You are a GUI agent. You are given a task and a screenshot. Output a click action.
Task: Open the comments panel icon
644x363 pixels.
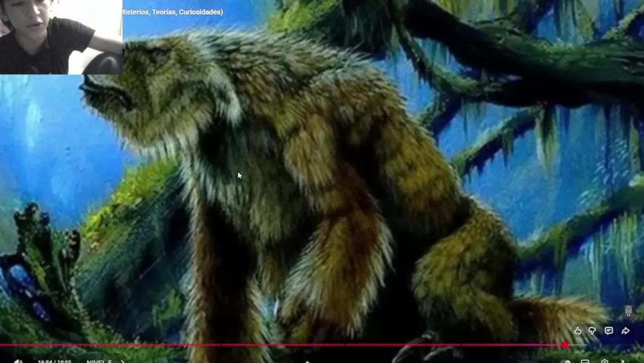[x=609, y=331]
